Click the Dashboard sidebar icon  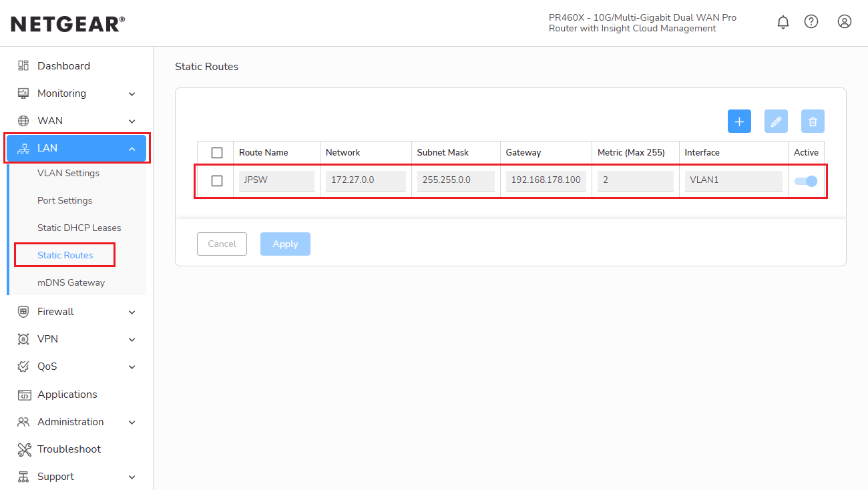click(24, 65)
